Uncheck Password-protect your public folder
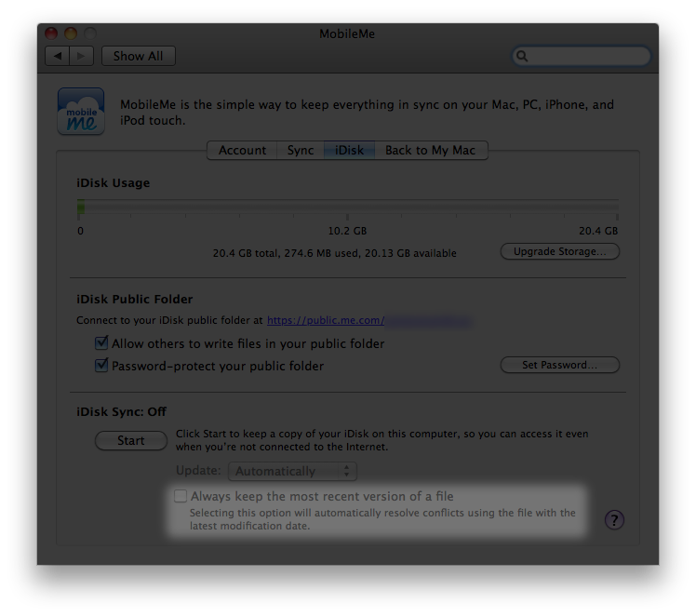The width and height of the screenshot is (696, 616). pyautogui.click(x=101, y=366)
